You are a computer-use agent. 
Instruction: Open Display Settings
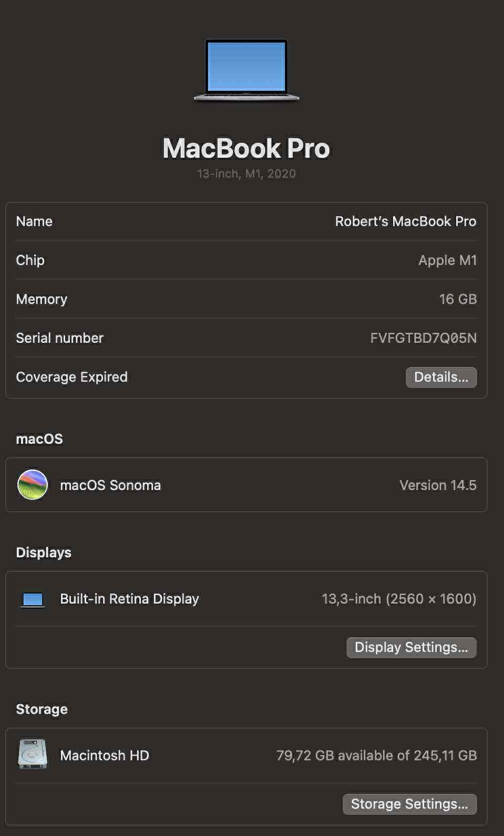[x=411, y=647]
